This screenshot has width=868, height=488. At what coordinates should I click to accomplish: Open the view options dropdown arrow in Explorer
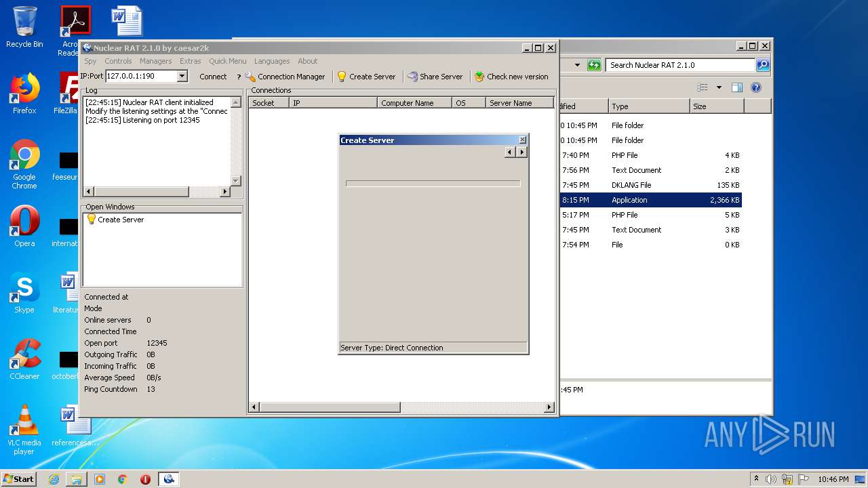pyautogui.click(x=719, y=87)
